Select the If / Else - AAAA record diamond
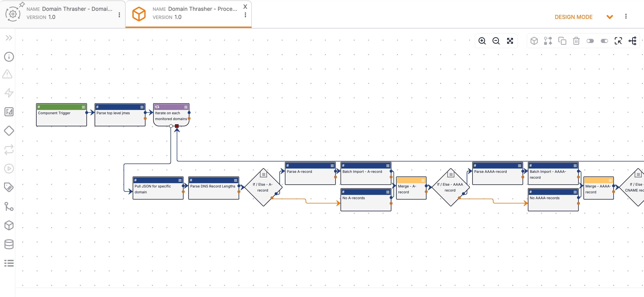This screenshot has height=297, width=644. [451, 187]
